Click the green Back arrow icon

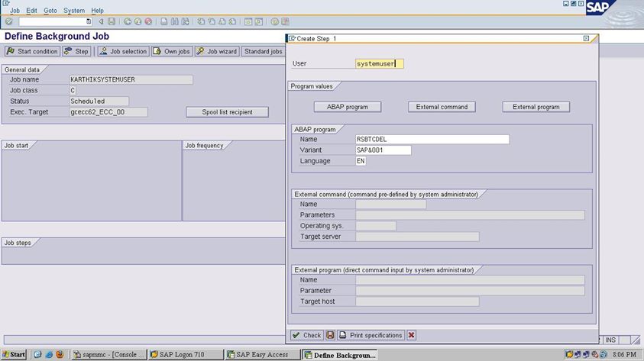128,21
